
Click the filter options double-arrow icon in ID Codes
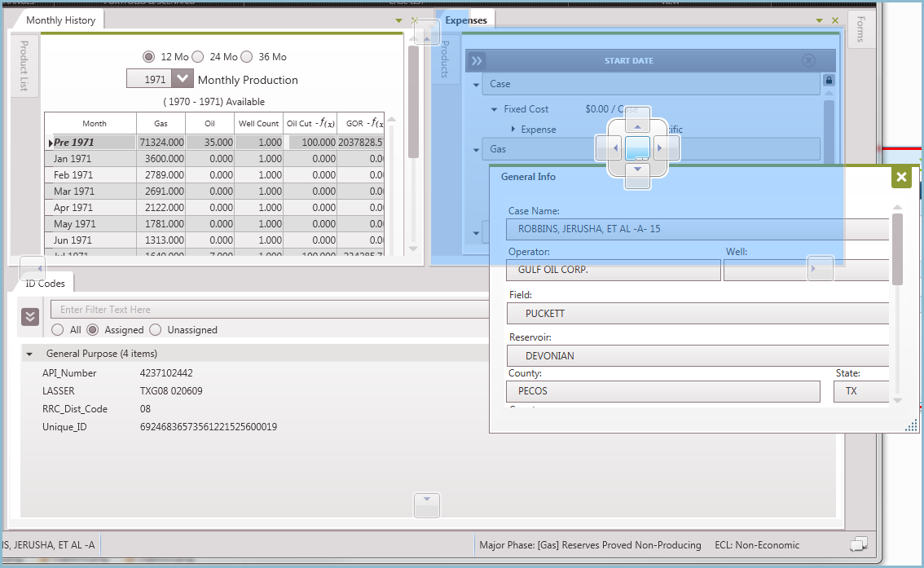coord(30,316)
